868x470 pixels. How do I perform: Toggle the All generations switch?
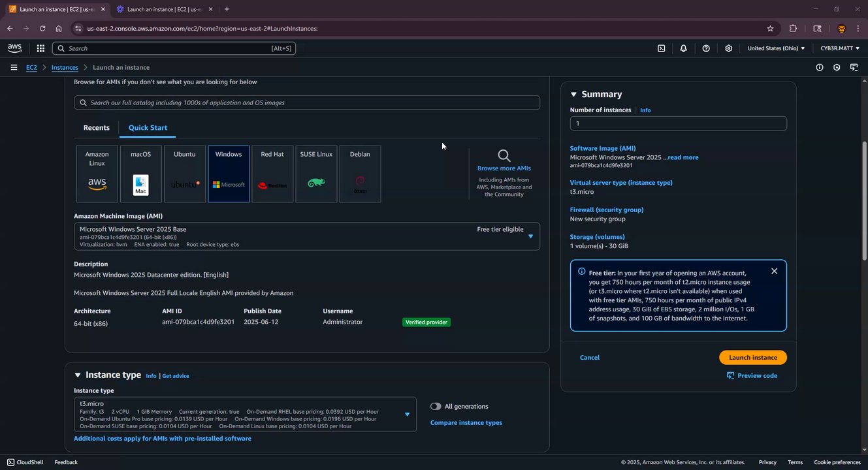pyautogui.click(x=436, y=406)
